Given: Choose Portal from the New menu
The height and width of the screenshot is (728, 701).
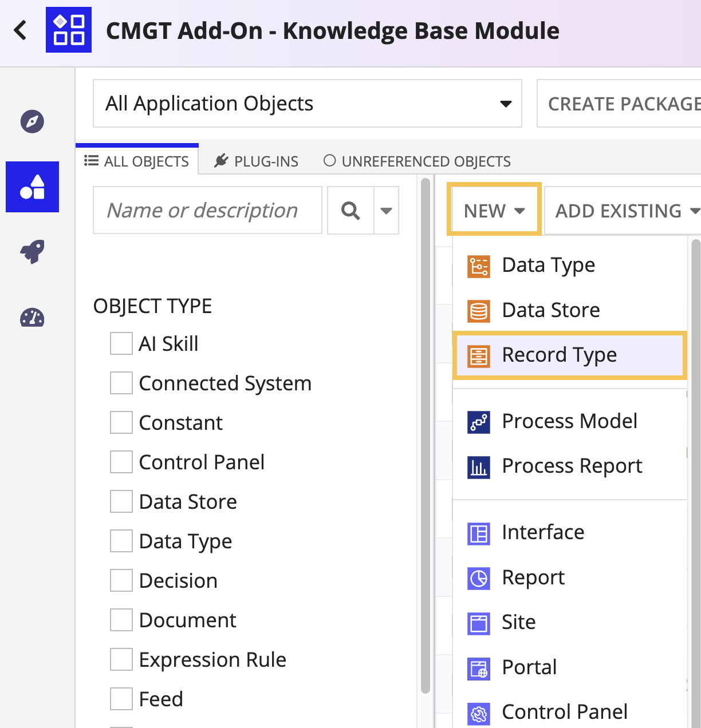Looking at the screenshot, I should (x=570, y=668).
